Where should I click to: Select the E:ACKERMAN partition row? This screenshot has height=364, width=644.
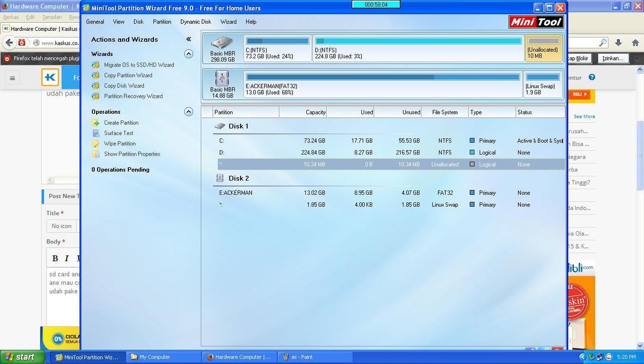(x=388, y=193)
